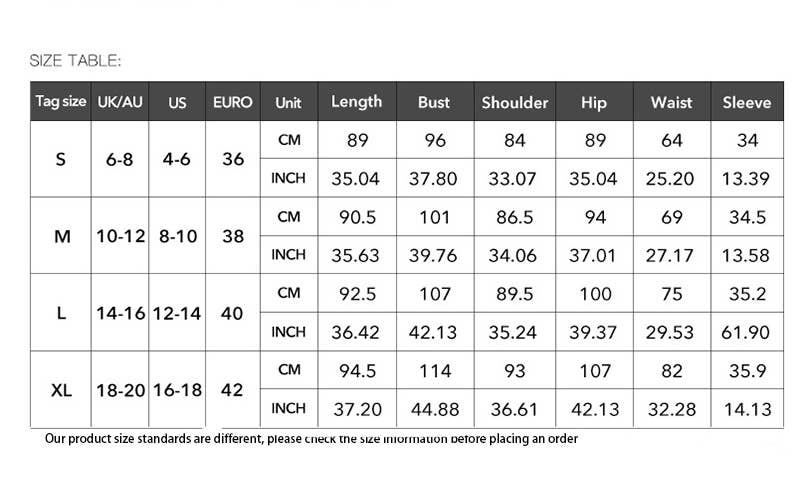Click the "Shoulder" column header
The height and width of the screenshot is (500, 800).
tap(515, 102)
